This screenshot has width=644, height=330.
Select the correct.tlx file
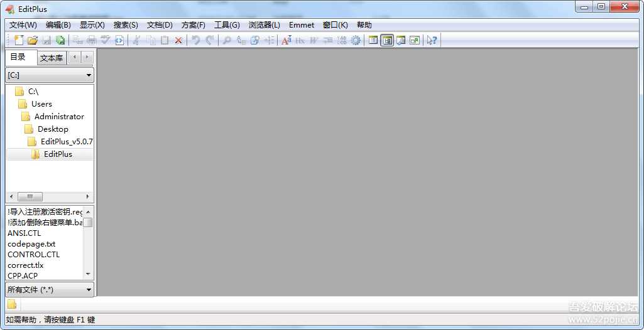coord(26,265)
